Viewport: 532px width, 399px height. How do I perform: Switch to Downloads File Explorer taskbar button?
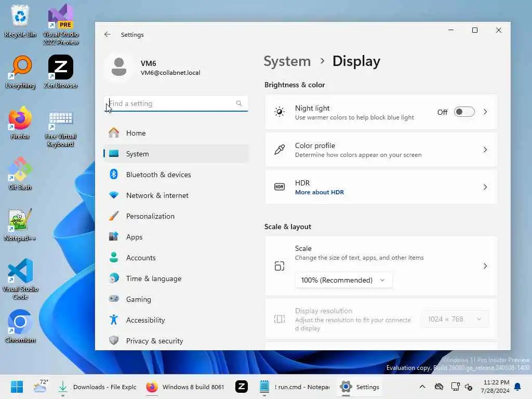click(96, 387)
